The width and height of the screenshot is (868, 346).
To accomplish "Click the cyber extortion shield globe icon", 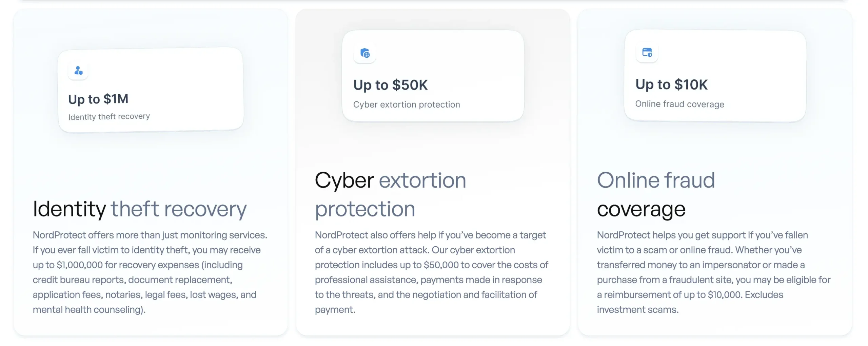I will click(x=365, y=53).
